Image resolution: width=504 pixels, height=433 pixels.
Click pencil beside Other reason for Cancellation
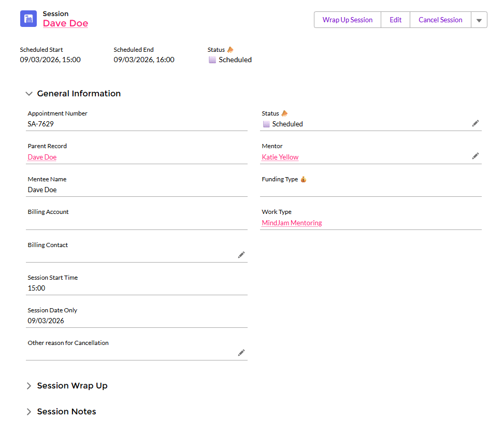coord(241,353)
